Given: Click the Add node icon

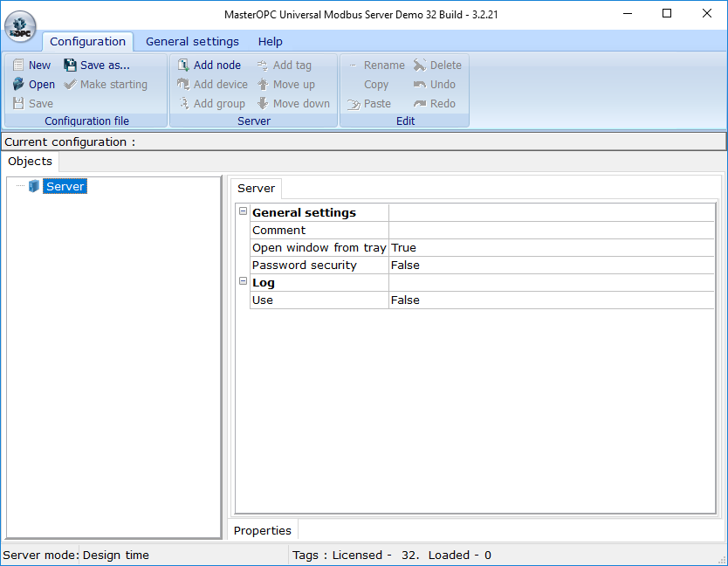Looking at the screenshot, I should (183, 65).
